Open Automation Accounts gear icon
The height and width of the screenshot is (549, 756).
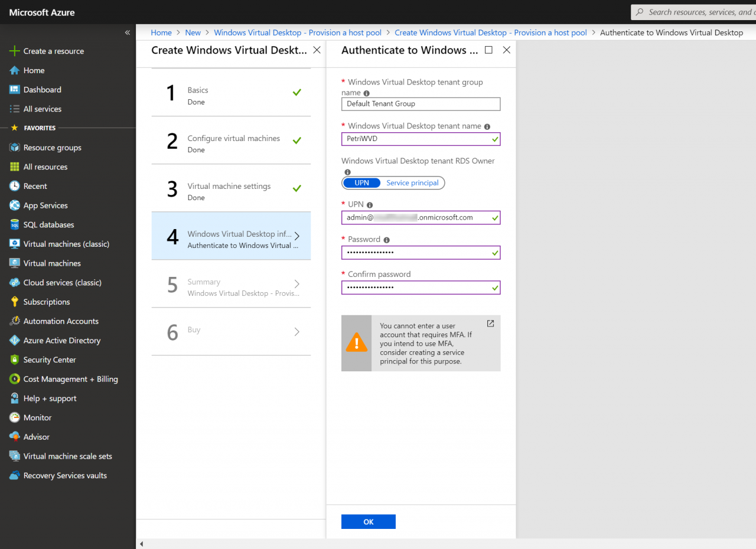(14, 321)
